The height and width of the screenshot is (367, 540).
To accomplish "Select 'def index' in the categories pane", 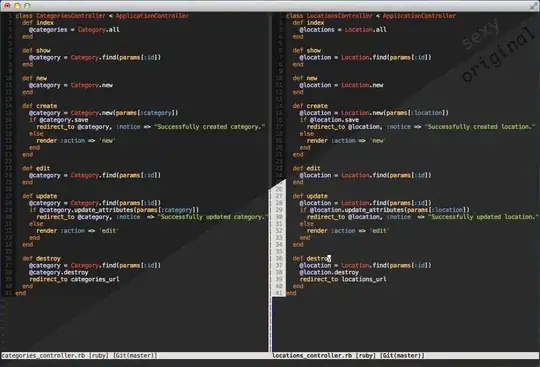I will click(x=38, y=23).
